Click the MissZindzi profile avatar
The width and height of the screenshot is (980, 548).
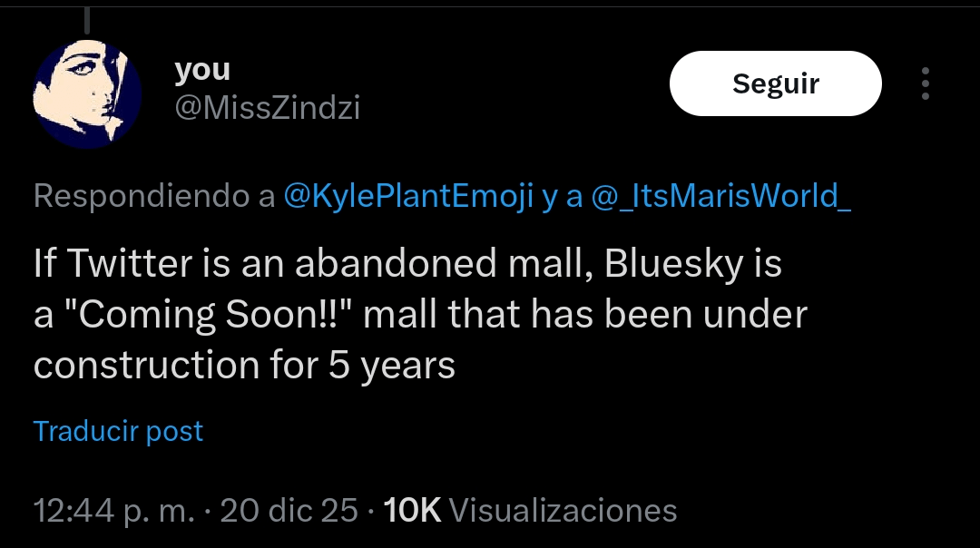tap(87, 93)
